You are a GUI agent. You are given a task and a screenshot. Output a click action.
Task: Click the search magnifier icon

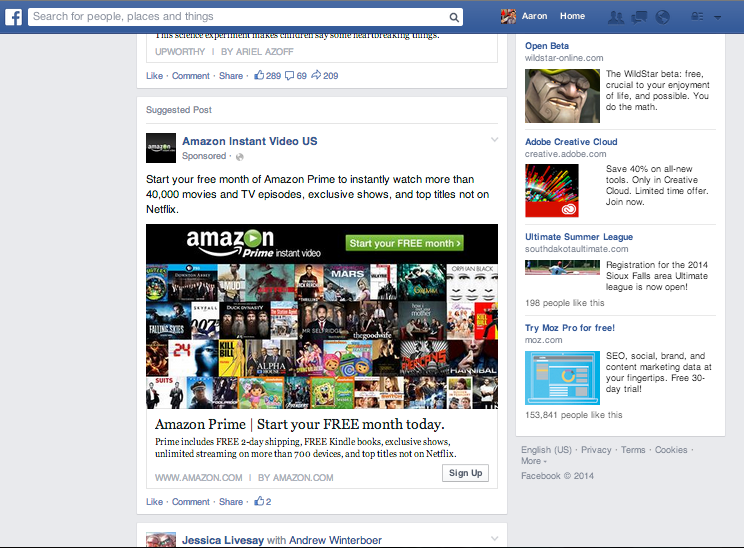click(x=454, y=17)
